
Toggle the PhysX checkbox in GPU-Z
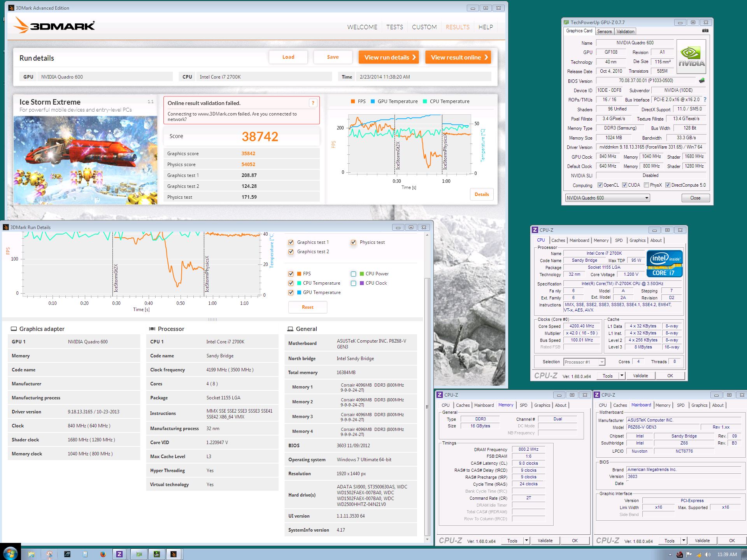[x=646, y=185]
